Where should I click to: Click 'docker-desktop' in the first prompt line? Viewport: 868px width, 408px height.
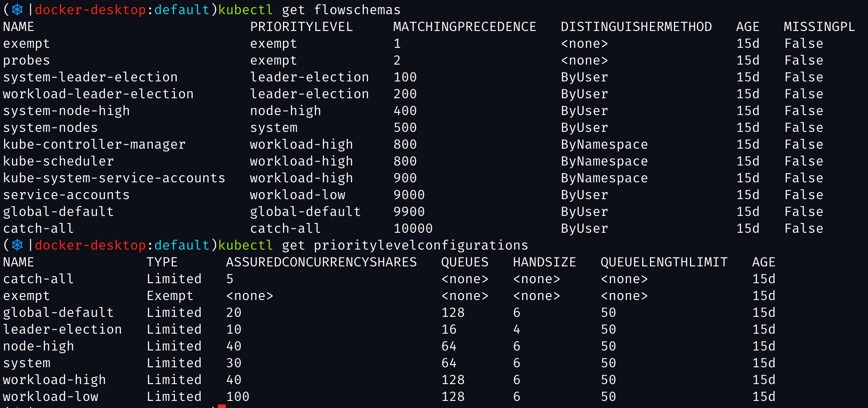pos(90,10)
